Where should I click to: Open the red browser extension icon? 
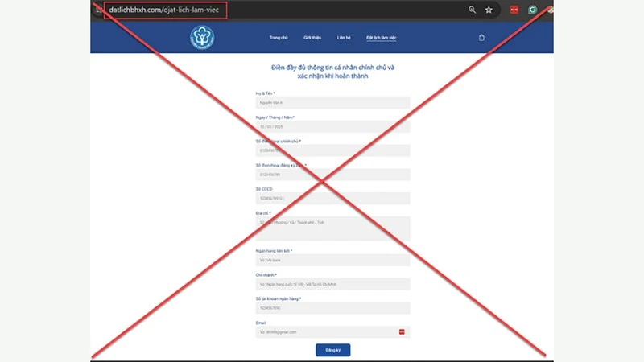[514, 10]
